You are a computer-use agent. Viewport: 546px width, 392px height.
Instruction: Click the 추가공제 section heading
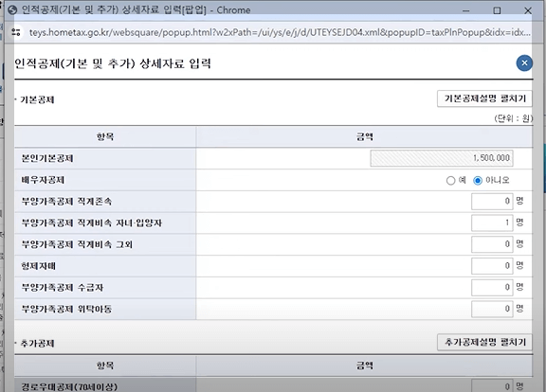pyautogui.click(x=37, y=344)
